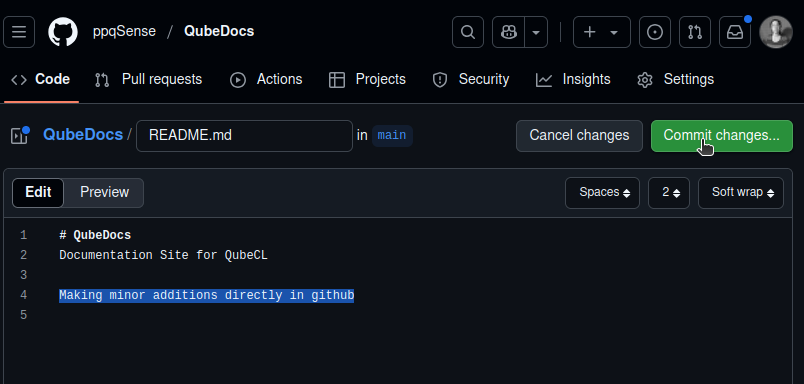Open the plus create-new dropdown
804x384 pixels.
click(x=601, y=32)
